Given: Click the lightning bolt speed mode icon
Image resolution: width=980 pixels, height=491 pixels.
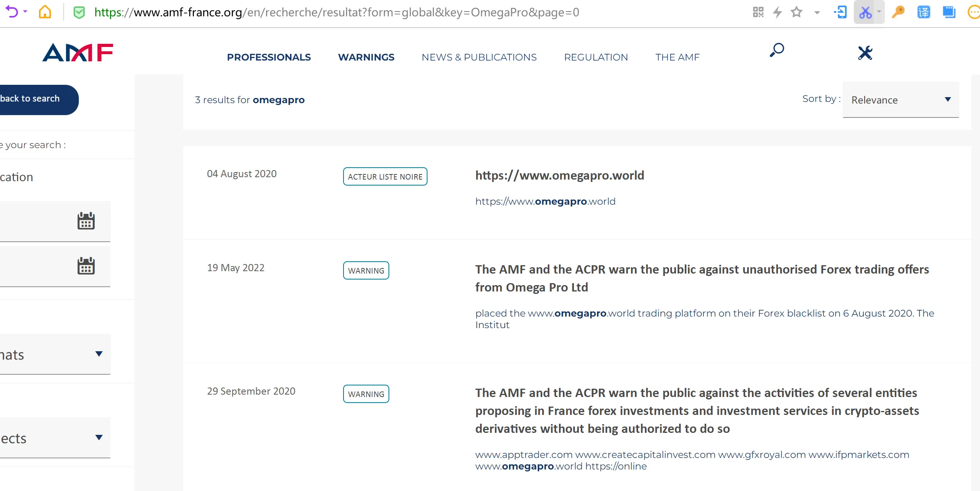Looking at the screenshot, I should coord(777,12).
